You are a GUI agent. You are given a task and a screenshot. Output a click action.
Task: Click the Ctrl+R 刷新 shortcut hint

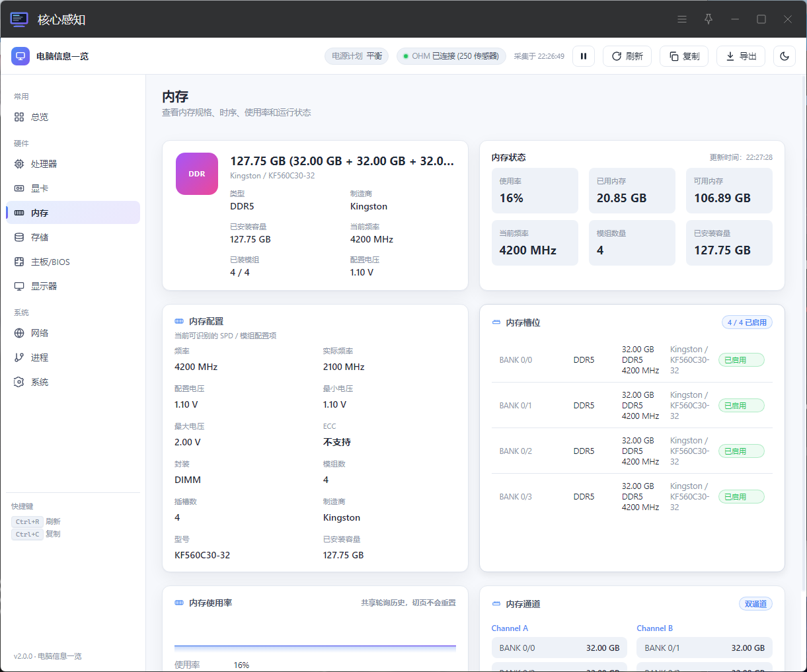(36, 521)
